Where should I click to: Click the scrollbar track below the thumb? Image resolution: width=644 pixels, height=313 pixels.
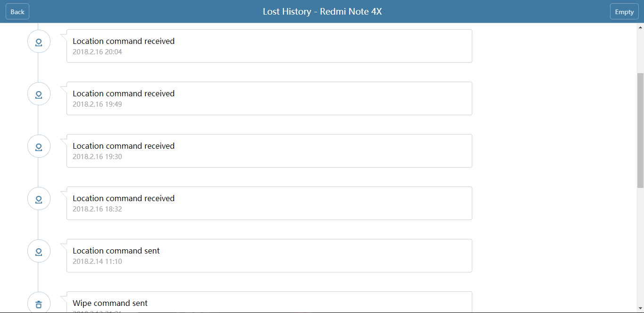[640, 250]
